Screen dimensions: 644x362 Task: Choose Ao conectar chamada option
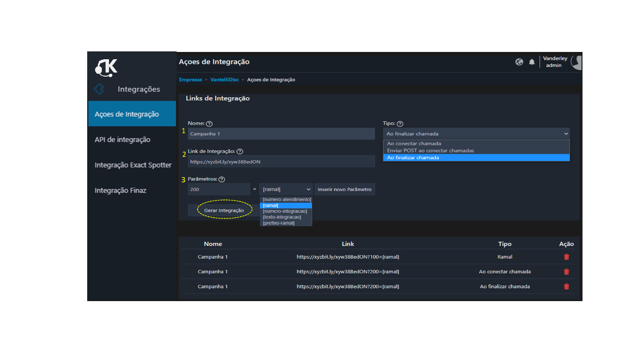[476, 144]
